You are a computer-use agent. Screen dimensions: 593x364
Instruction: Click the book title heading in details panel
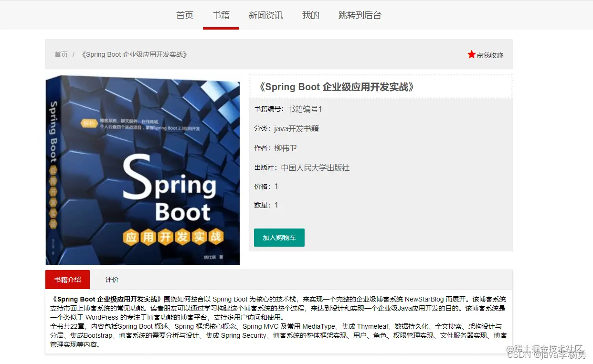(x=336, y=87)
